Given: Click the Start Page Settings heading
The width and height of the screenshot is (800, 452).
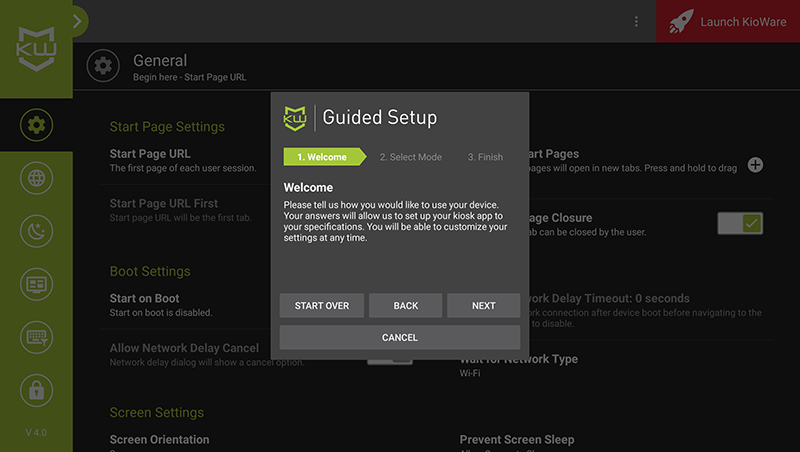Looking at the screenshot, I should point(167,127).
